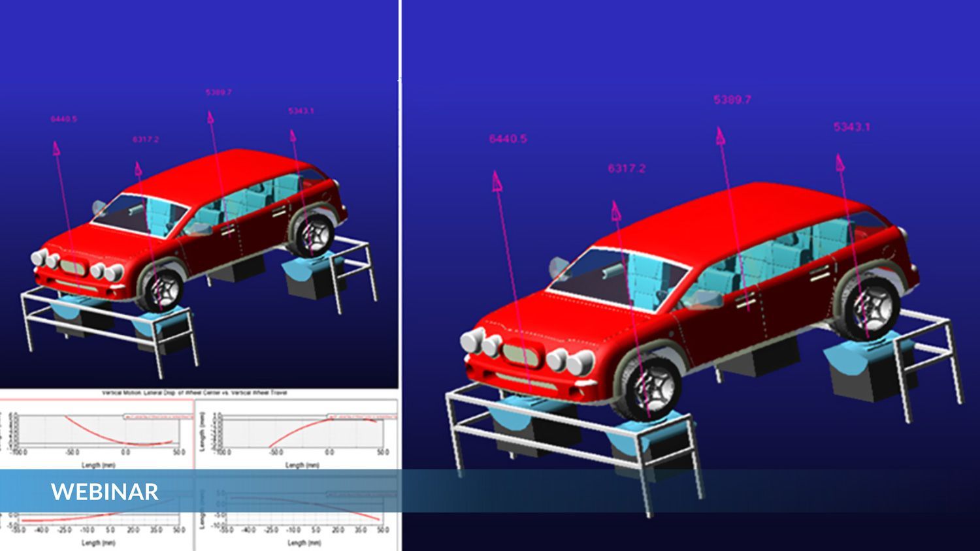
Task: Click the rear wheel of the small left car
Action: 311,234
